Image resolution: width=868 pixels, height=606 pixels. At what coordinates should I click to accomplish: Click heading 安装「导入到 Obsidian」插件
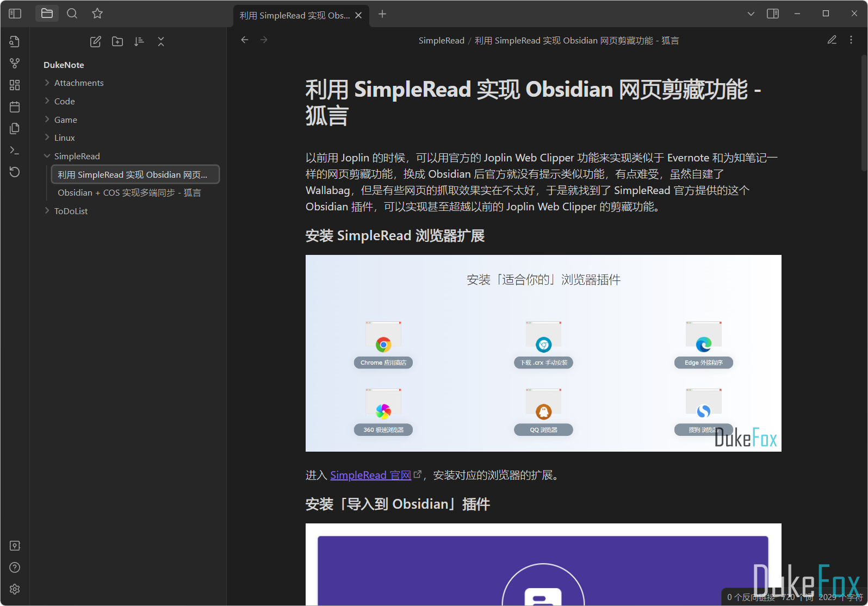click(x=398, y=504)
